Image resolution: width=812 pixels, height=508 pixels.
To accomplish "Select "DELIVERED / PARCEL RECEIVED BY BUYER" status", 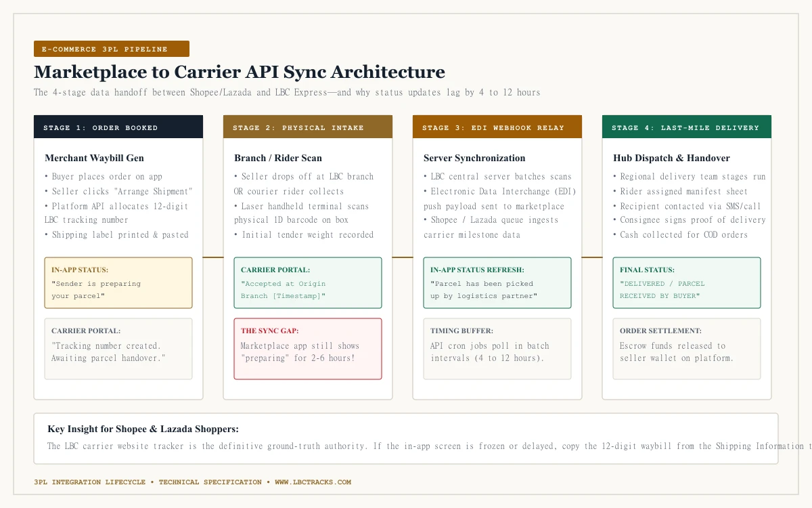I will [x=662, y=290].
